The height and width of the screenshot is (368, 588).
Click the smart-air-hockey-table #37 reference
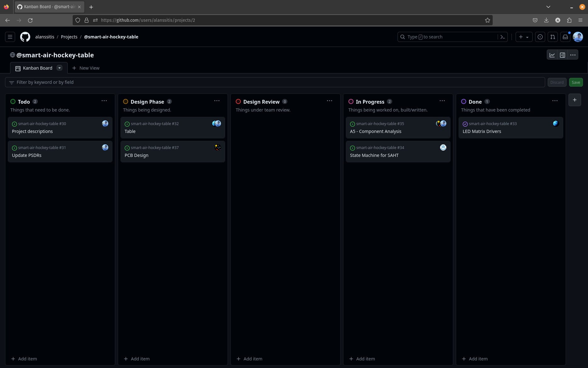coord(155,147)
